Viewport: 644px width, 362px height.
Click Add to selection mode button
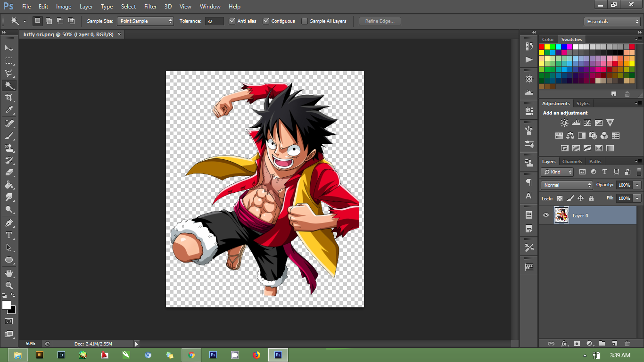click(x=49, y=21)
